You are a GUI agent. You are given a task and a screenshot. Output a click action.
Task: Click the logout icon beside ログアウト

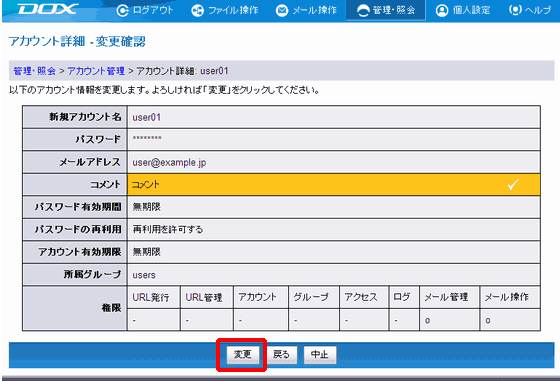(122, 11)
